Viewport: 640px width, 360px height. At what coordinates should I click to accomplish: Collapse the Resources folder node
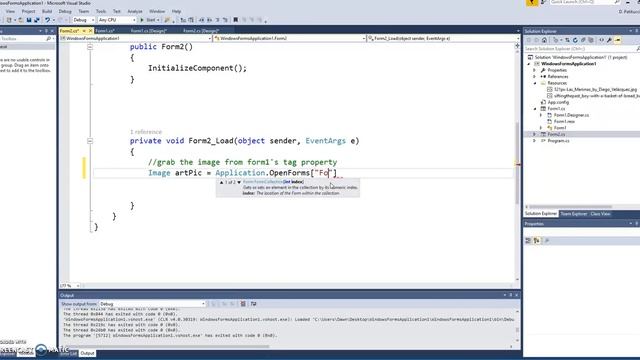(535, 83)
